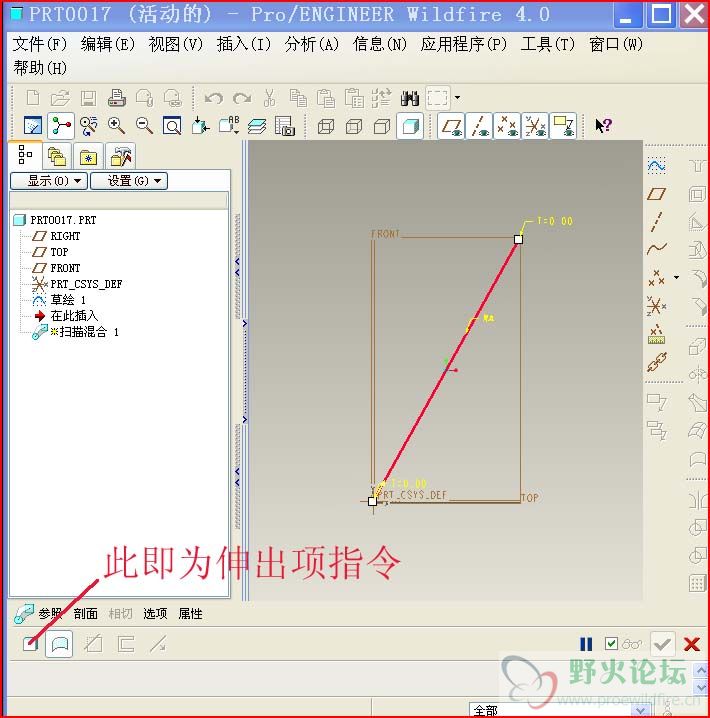Toggle coordinate systems display
The height and width of the screenshot is (718, 710).
[535, 126]
